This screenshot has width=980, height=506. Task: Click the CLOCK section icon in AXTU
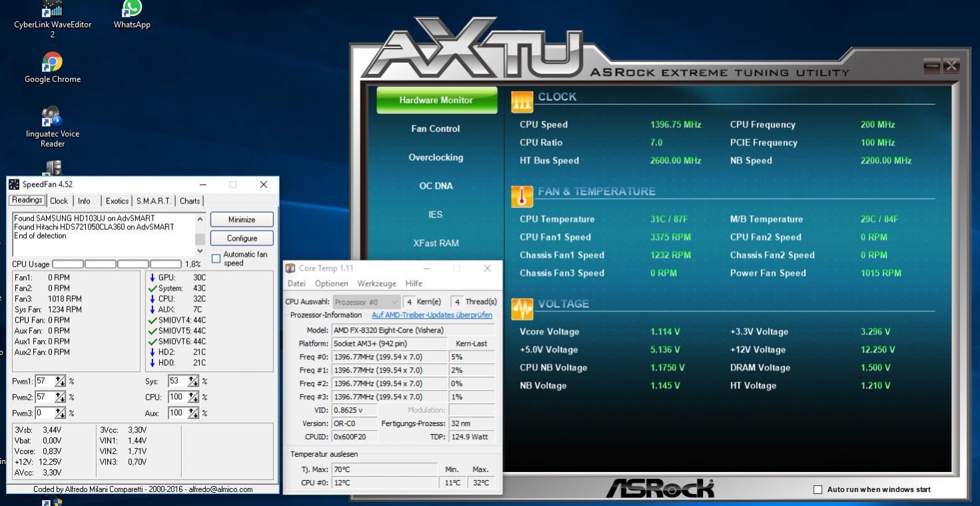tap(522, 102)
